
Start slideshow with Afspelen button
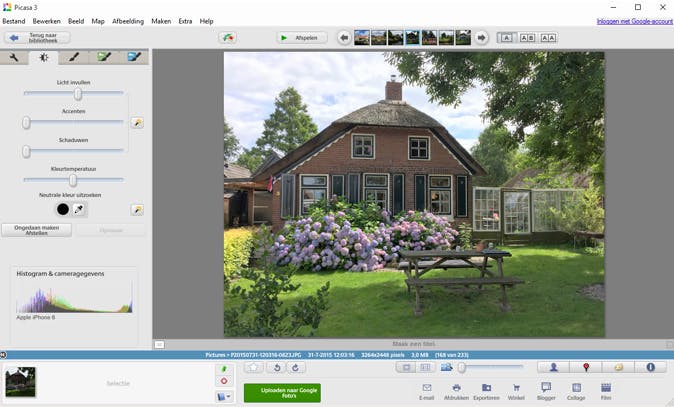click(x=302, y=38)
